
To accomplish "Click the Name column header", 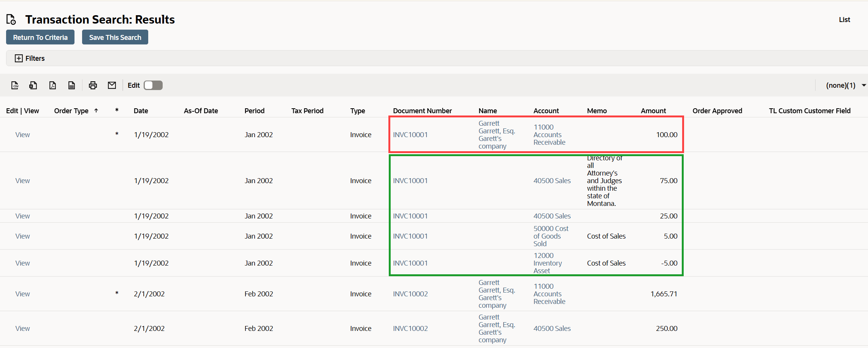I will coord(488,111).
